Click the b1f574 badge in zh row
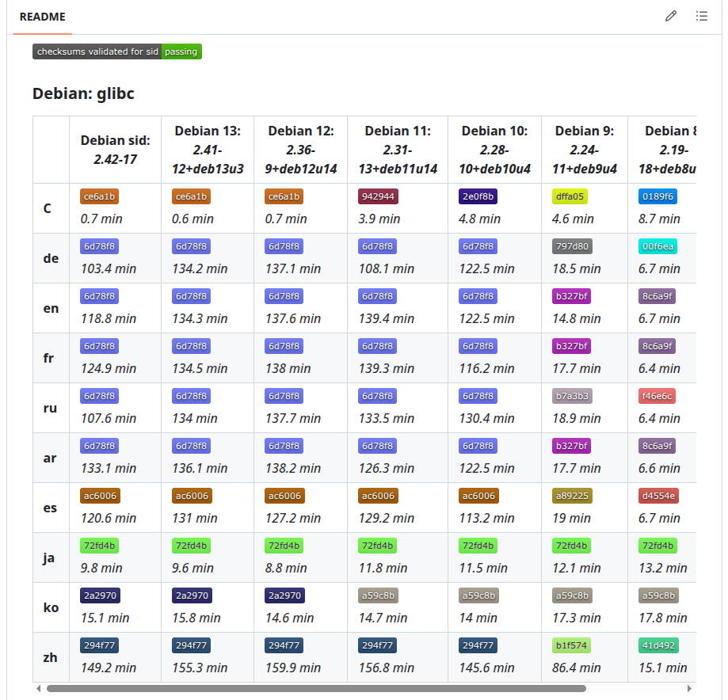 point(571,645)
